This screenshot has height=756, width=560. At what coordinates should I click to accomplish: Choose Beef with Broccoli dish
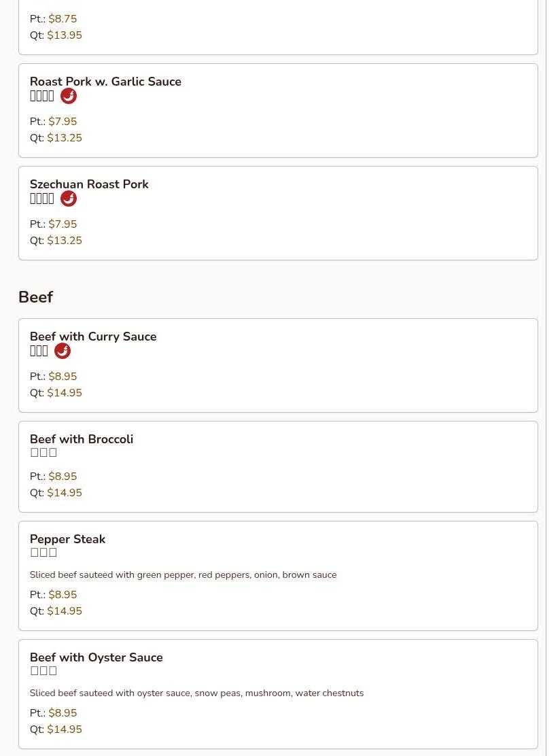pos(82,439)
